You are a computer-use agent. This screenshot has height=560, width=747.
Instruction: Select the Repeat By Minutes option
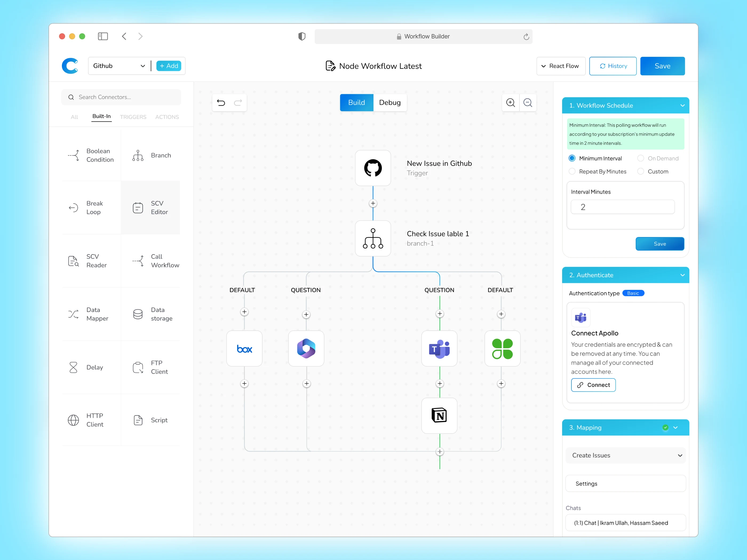click(x=572, y=171)
